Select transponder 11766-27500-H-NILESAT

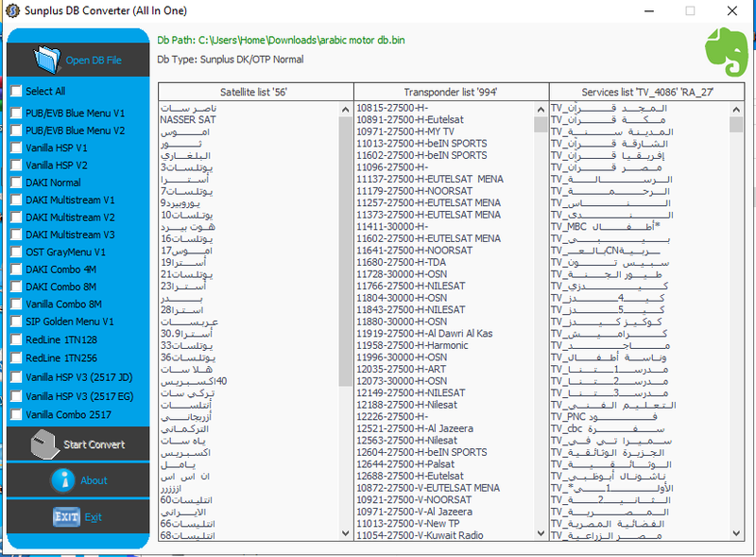411,286
